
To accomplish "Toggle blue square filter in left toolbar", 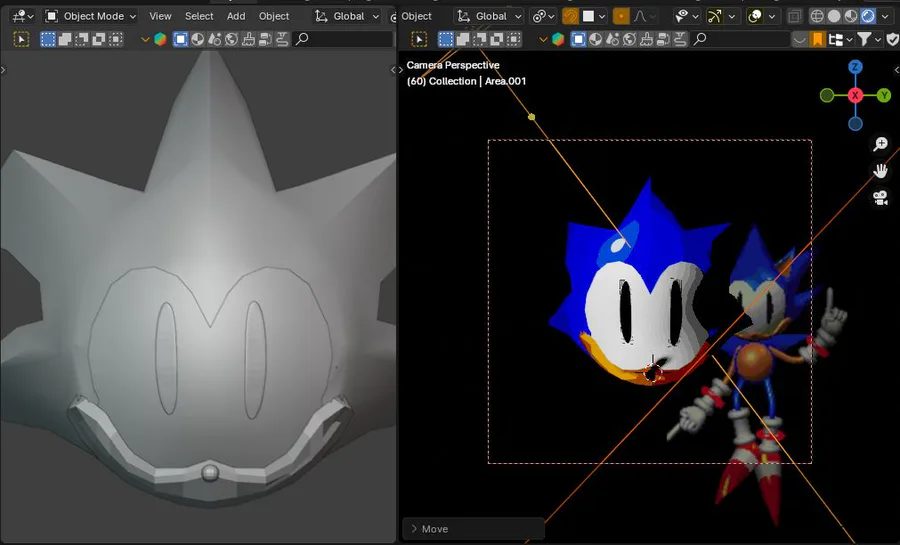I will click(180, 39).
